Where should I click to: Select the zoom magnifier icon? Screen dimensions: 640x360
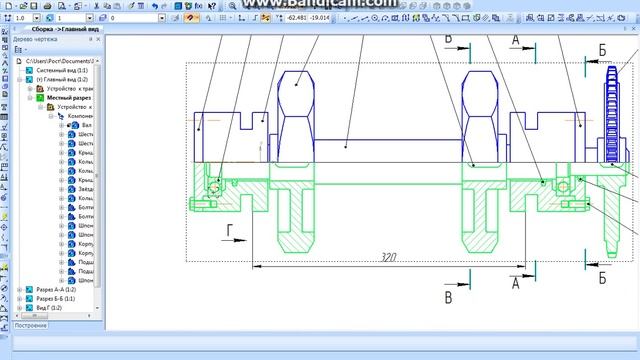click(x=232, y=6)
